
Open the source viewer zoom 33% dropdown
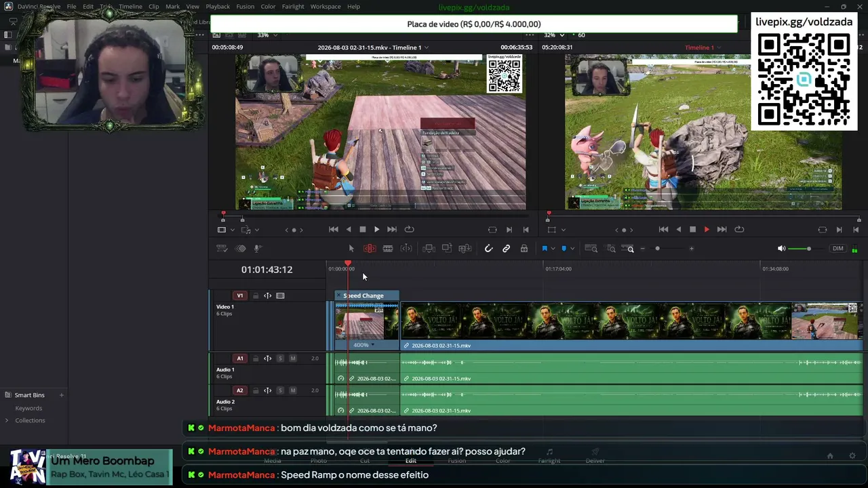tap(267, 35)
